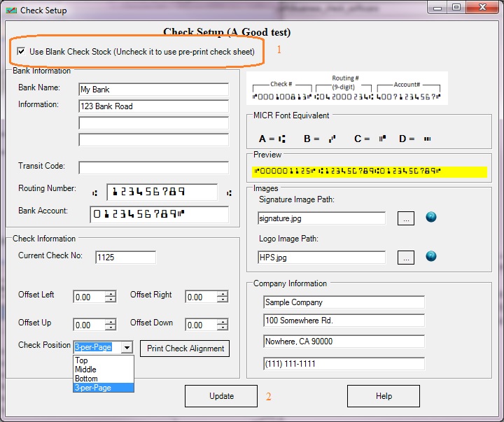Click the Bank Name input field

153,90
